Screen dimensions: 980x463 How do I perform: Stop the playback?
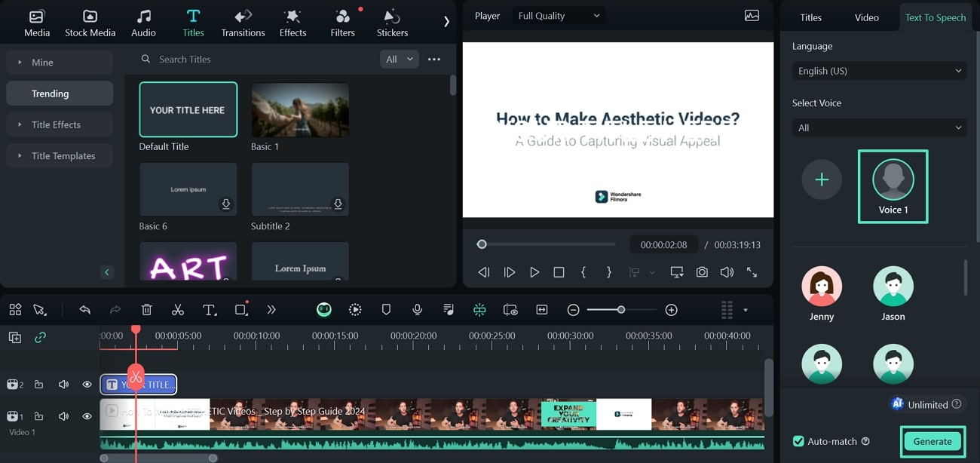[559, 272]
